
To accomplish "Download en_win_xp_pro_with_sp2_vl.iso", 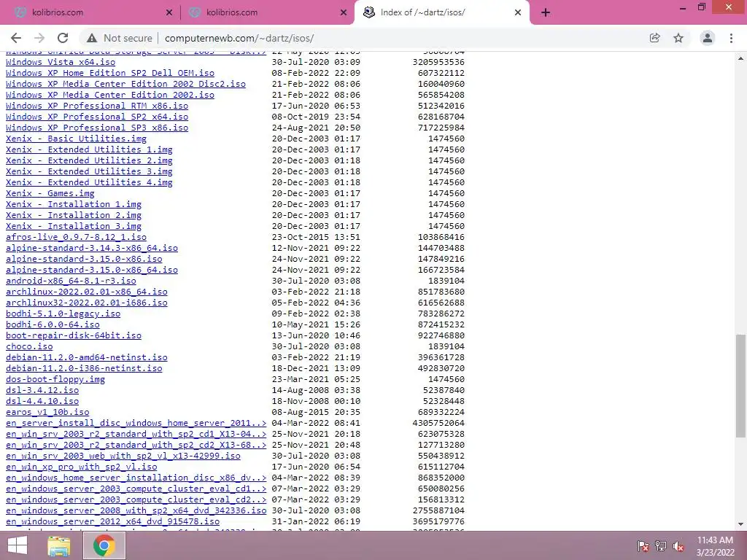I will (x=82, y=467).
